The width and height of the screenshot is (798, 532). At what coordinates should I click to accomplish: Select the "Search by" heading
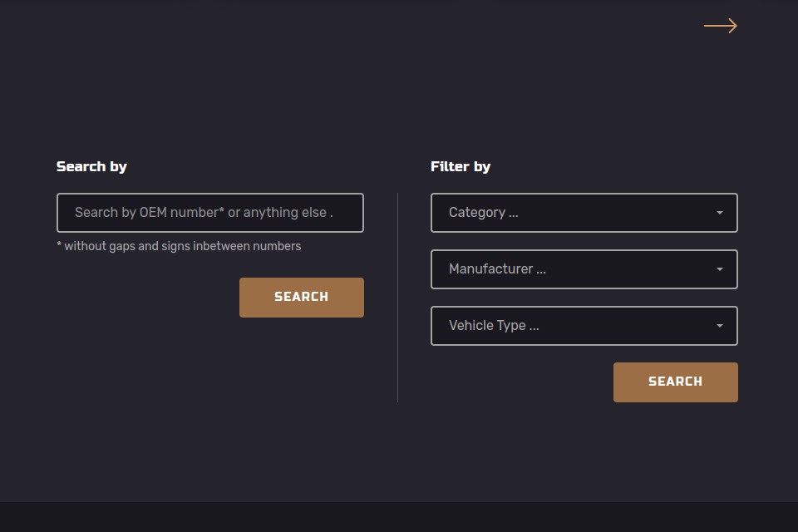tap(91, 166)
